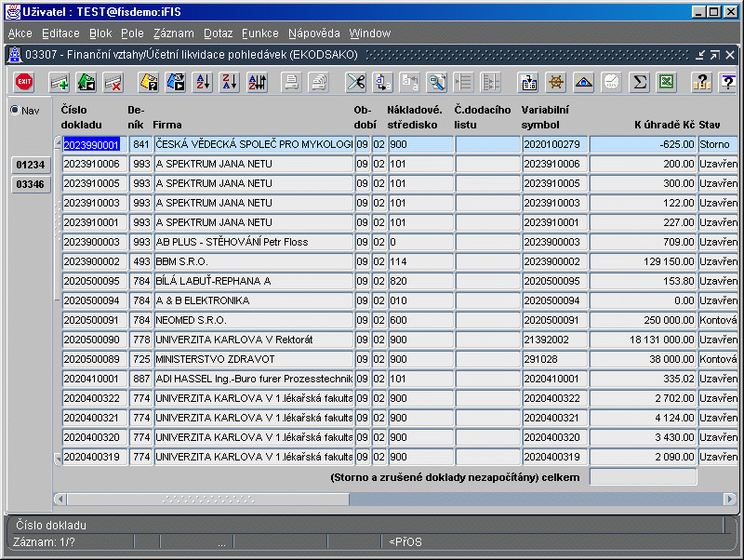Viewport: 744px width, 560px height.
Task: Open the Nápověda menu
Action: pos(314,33)
